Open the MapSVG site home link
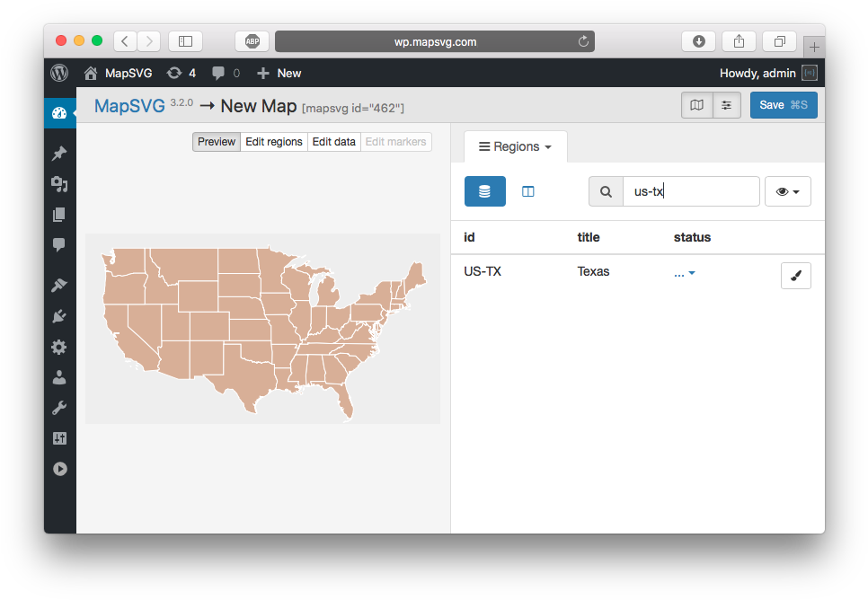868x600 pixels. coord(118,73)
